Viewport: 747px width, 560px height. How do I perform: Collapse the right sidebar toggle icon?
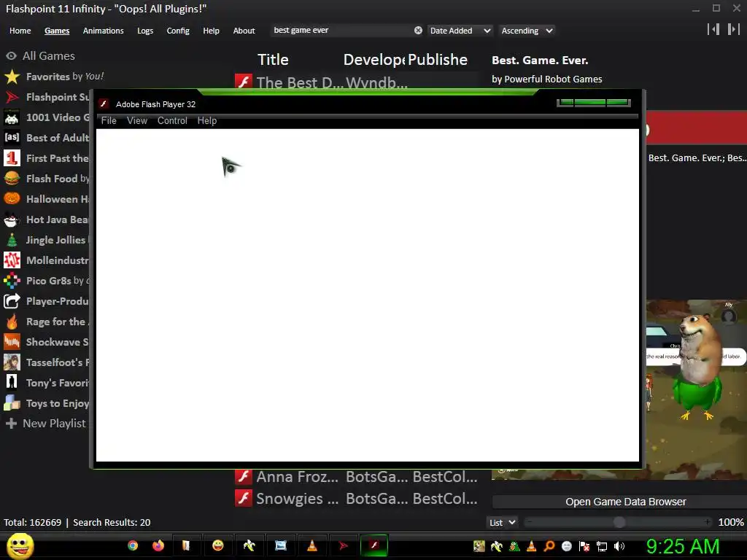tap(734, 29)
